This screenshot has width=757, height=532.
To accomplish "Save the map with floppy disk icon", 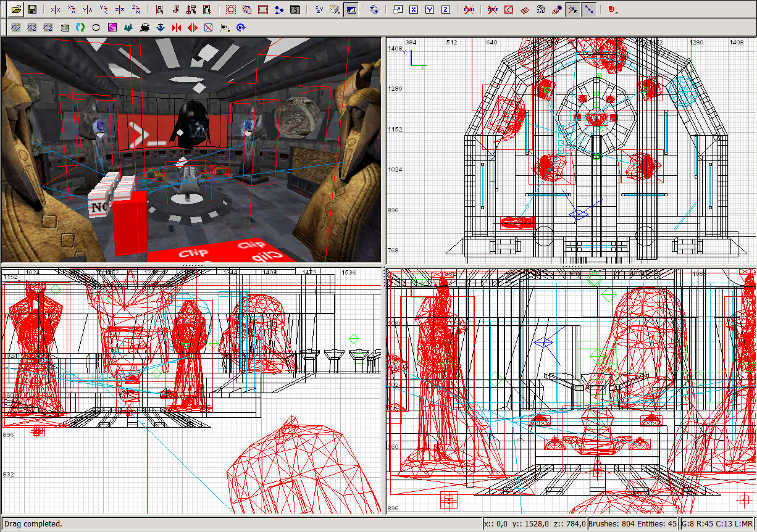I will [x=31, y=9].
